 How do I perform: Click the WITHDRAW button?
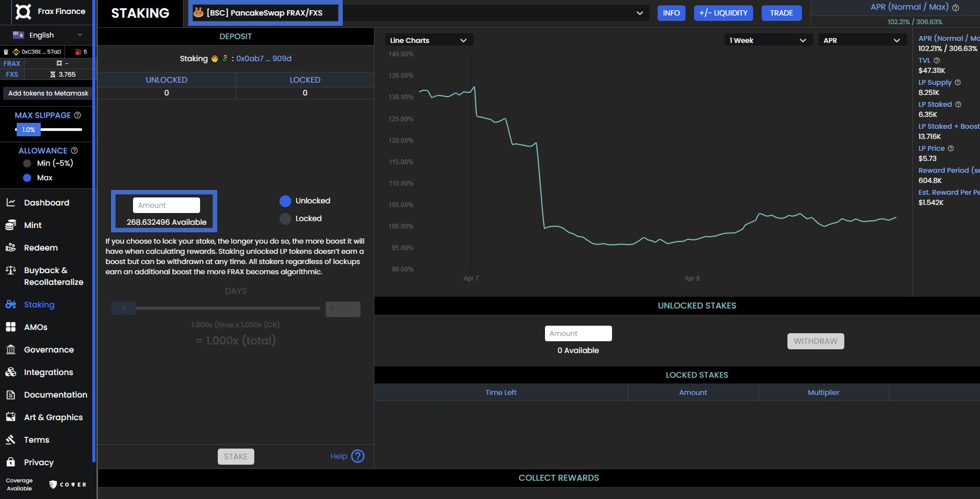(816, 341)
